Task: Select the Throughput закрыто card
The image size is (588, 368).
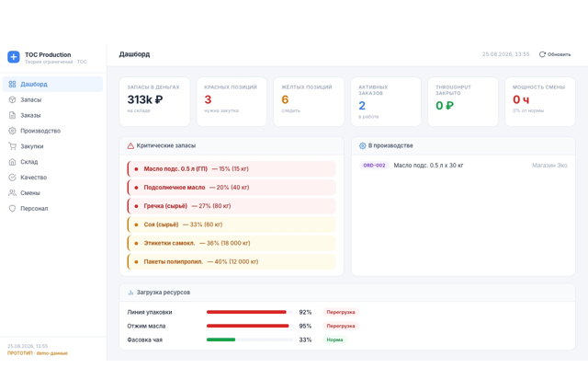Action: tap(463, 102)
